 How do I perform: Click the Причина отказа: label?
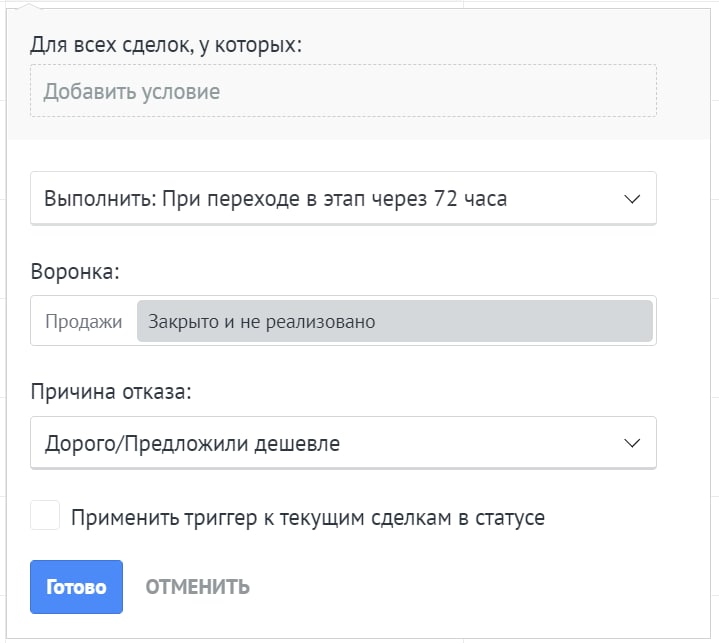111,392
